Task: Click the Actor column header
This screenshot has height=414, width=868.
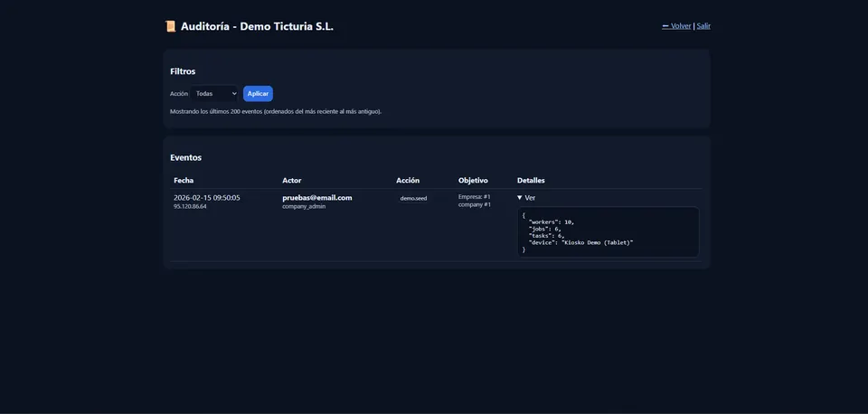Action: 292,181
